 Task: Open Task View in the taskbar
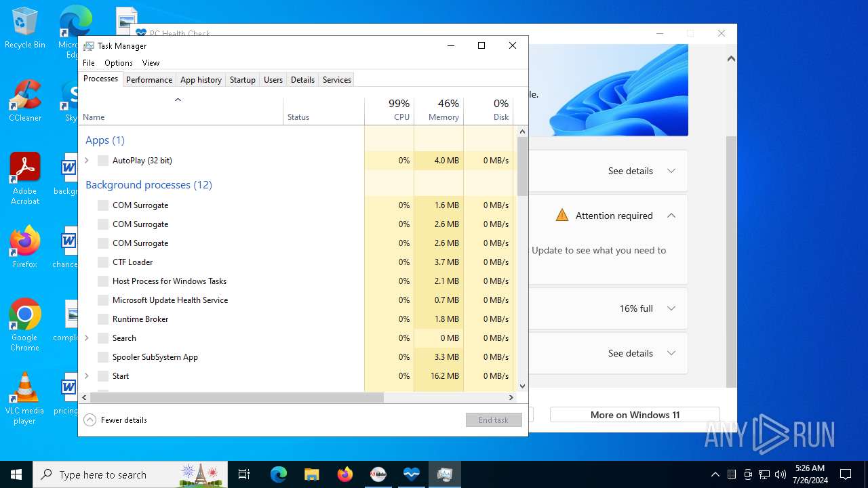point(244,474)
